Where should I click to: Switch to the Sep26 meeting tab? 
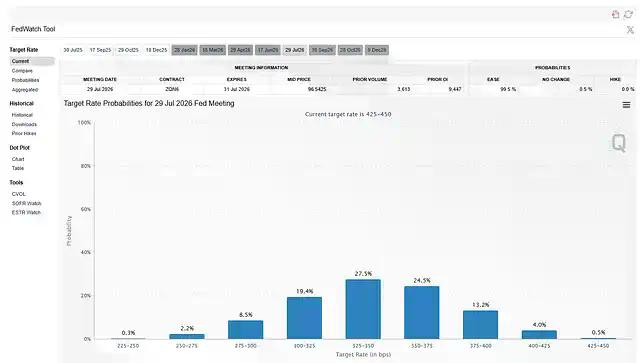click(322, 50)
